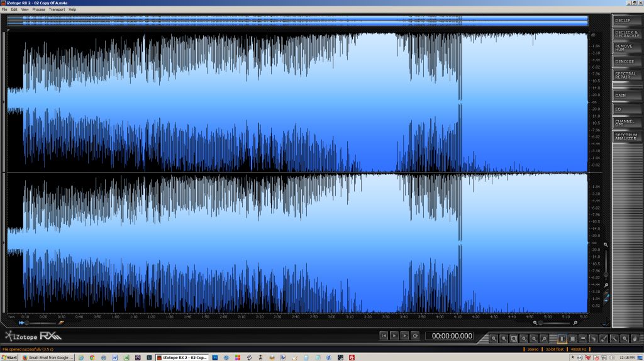Click the Play Selection transport button
This screenshot has width=644, height=361.
tap(404, 336)
